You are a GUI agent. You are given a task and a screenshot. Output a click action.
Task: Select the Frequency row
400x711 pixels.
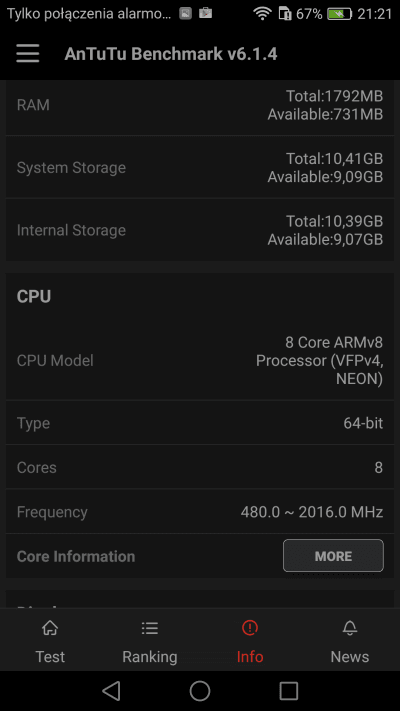pos(200,512)
